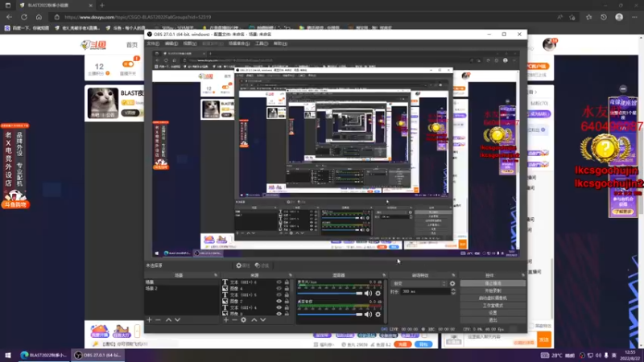Viewport: 644px width, 362px height.
Task: Go to the browser home page
Action: 39,17
